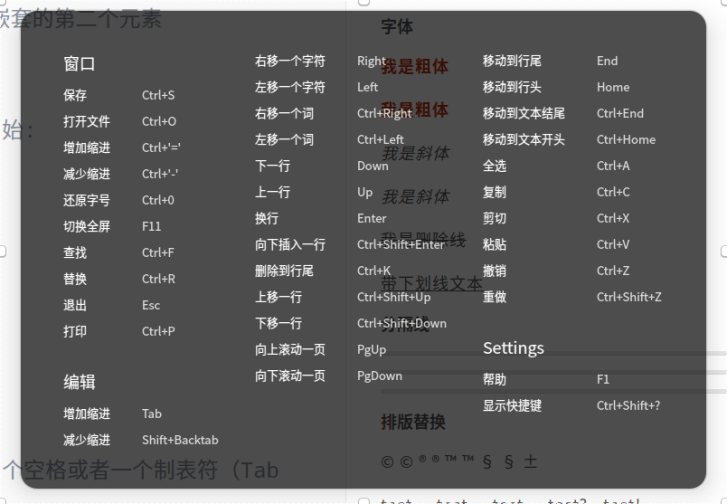Click the Ctrl+Shift+Z key text
The height and width of the screenshot is (504, 728).
pyautogui.click(x=629, y=297)
